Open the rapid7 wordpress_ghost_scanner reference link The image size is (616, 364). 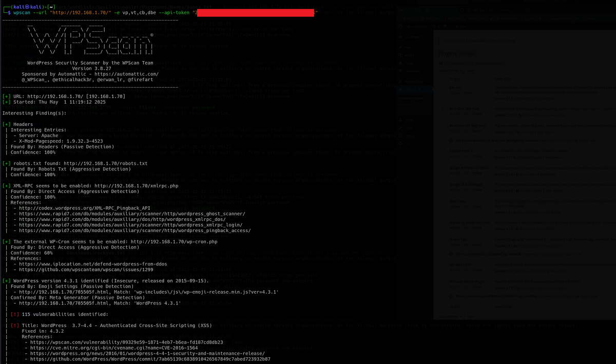click(x=132, y=214)
